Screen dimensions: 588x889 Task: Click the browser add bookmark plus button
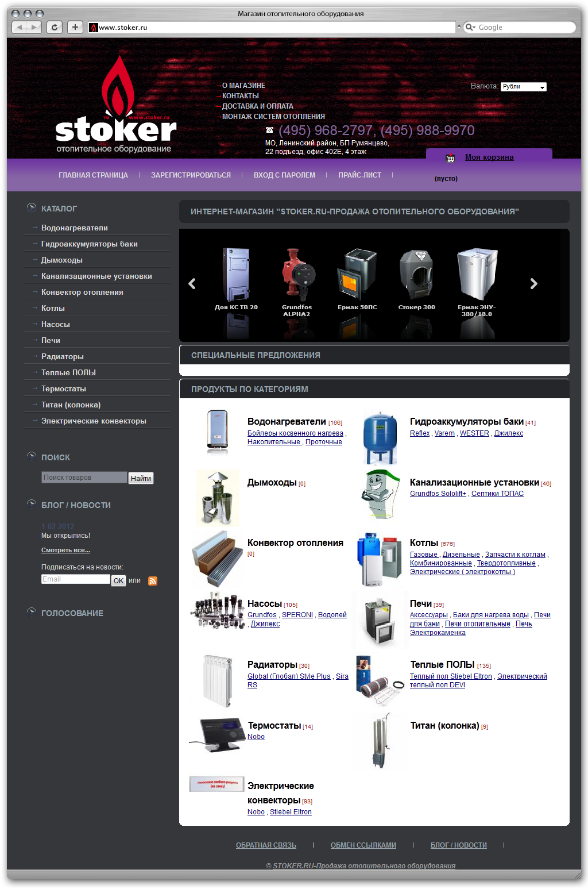(x=75, y=27)
